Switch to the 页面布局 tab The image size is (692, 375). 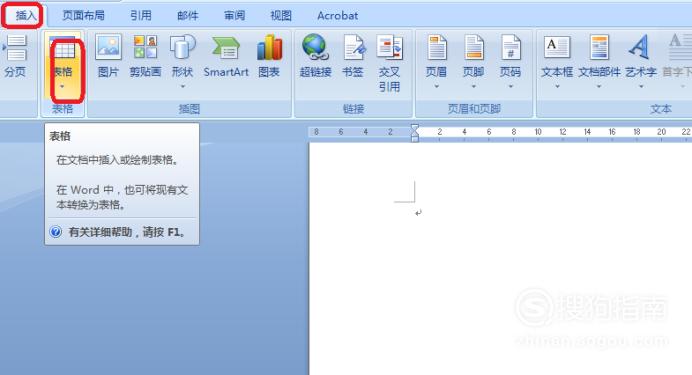(83, 15)
